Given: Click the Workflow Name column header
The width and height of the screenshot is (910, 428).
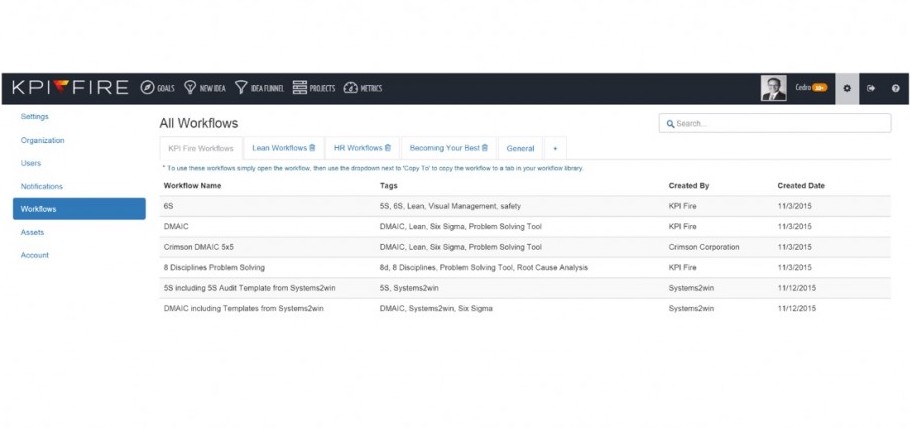Looking at the screenshot, I should tap(192, 186).
